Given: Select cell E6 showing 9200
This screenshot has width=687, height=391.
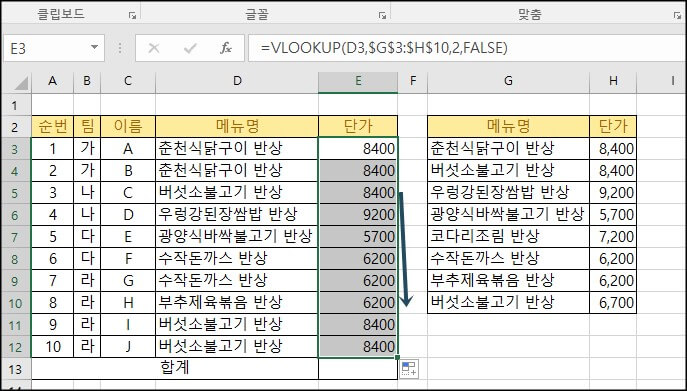Looking at the screenshot, I should point(358,215).
